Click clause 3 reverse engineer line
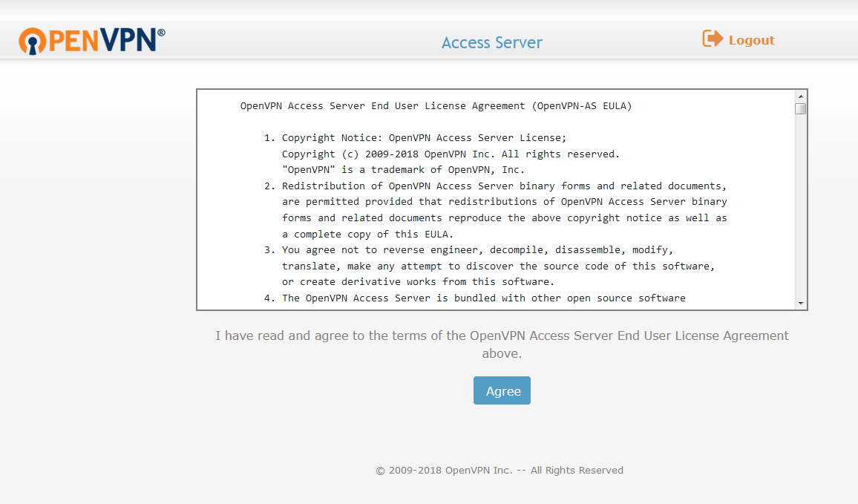Image resolution: width=858 pixels, height=504 pixels. tap(468, 250)
